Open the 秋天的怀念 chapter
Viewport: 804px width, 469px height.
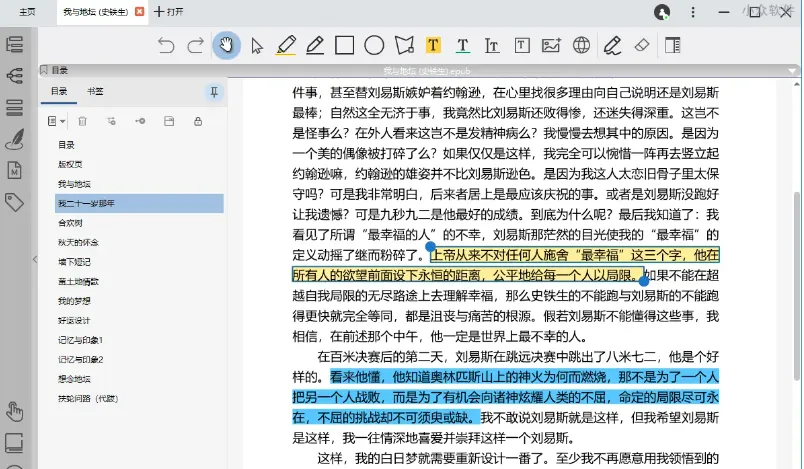click(78, 242)
